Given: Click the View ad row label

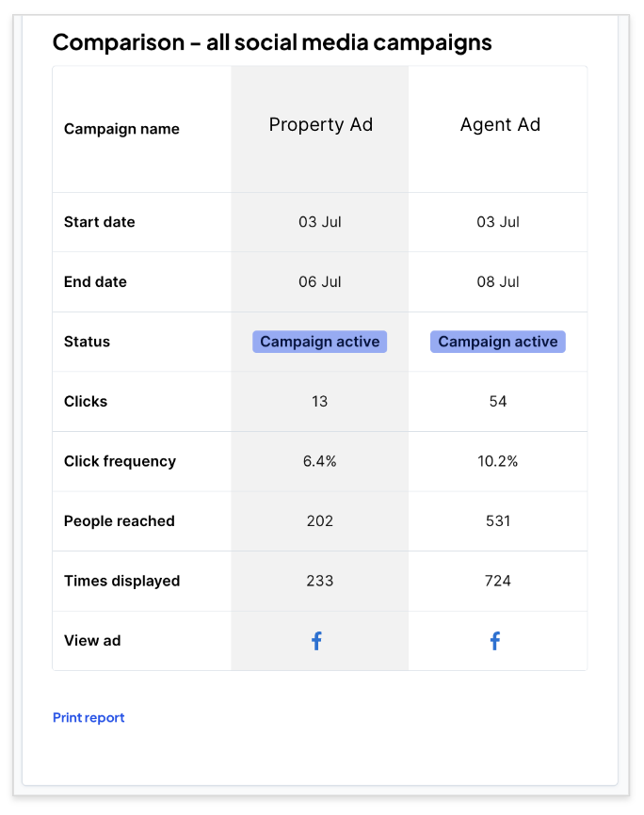Looking at the screenshot, I should coord(92,641).
